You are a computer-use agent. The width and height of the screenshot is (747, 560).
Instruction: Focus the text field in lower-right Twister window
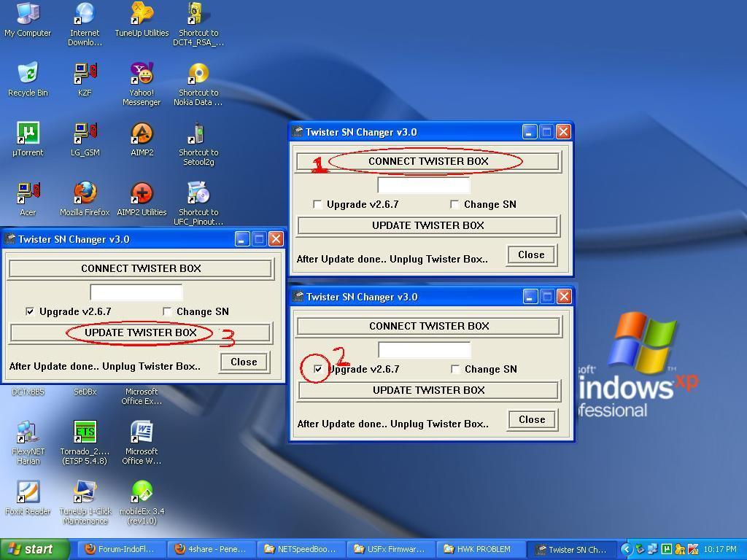pyautogui.click(x=425, y=349)
